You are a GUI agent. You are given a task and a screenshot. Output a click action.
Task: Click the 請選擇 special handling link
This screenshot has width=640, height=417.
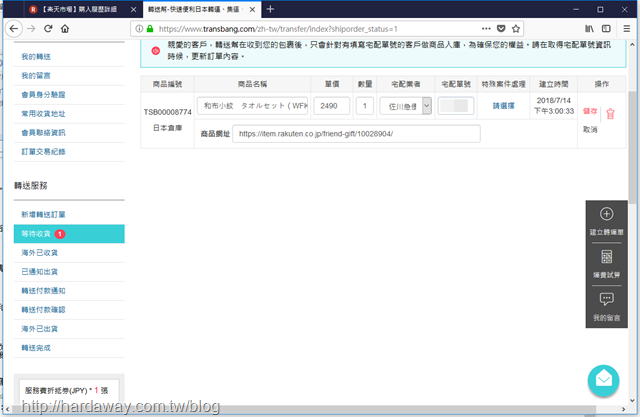[x=503, y=106]
